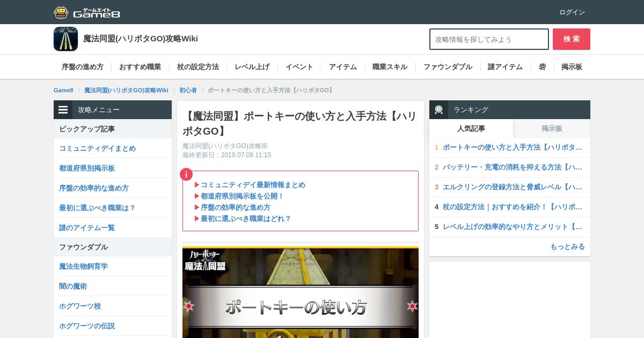Open ホグワーツの伝説 in sidebar
The image size is (644, 338).
click(x=113, y=326)
